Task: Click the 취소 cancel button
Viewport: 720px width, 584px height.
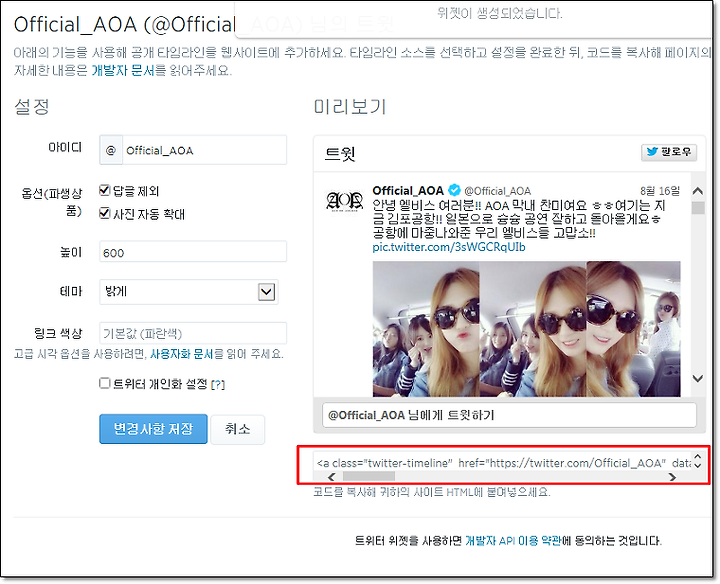Action: [237, 429]
